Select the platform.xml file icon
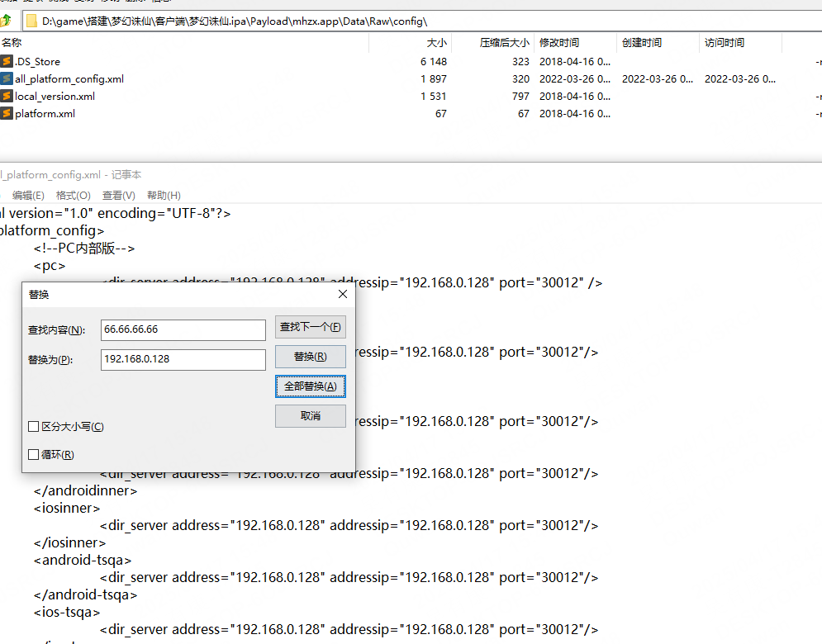Image resolution: width=822 pixels, height=644 pixels. click(7, 114)
